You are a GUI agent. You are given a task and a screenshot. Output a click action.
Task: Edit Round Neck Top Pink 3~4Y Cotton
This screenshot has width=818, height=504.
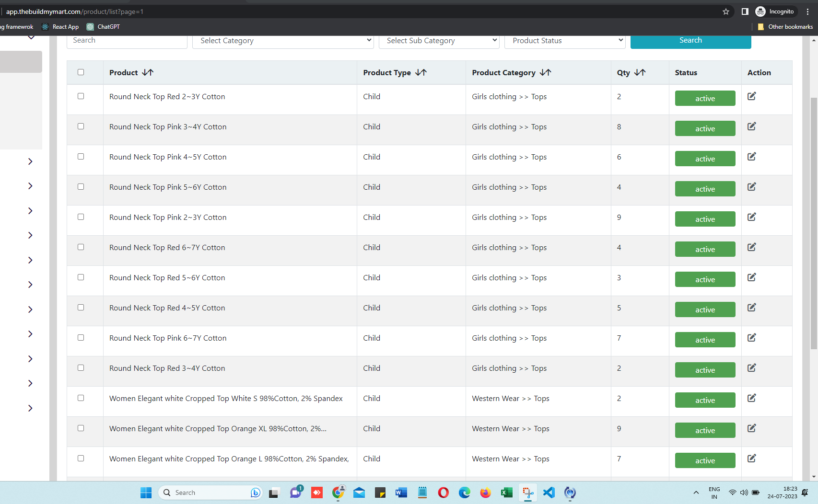(x=751, y=126)
